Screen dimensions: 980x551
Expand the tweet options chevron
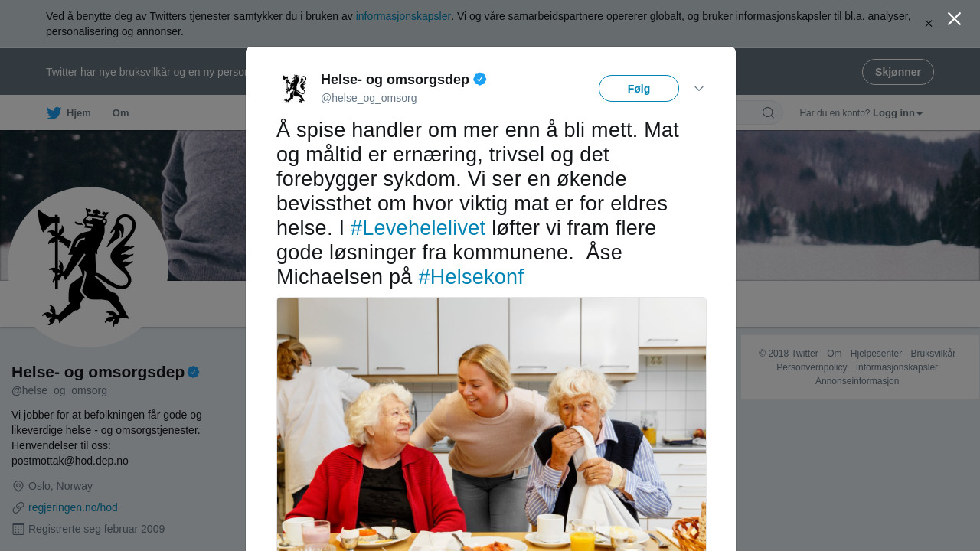699,89
